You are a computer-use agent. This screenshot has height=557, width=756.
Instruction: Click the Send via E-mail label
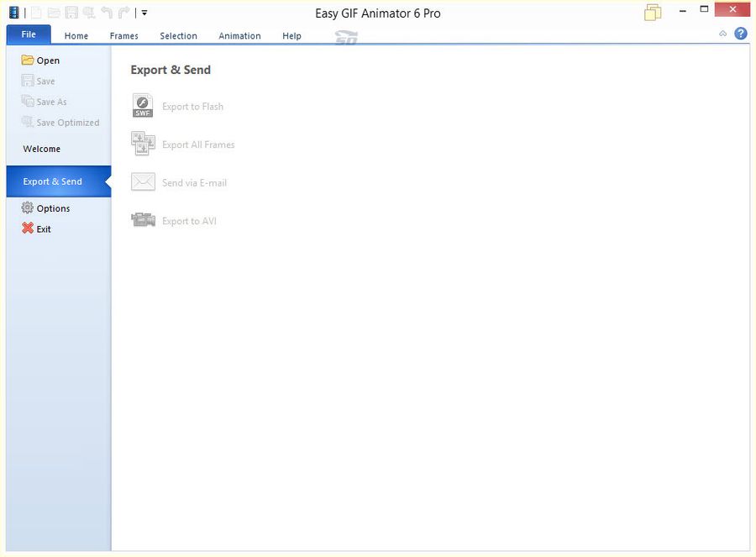point(194,183)
